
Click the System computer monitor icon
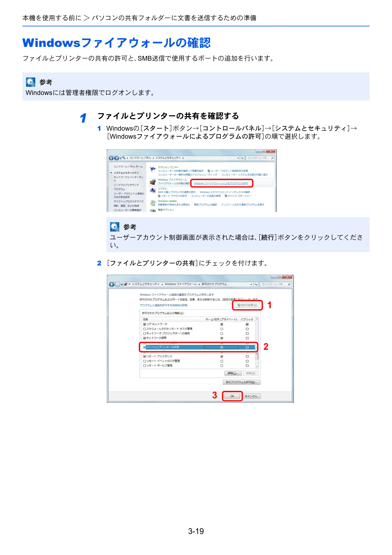tap(153, 191)
